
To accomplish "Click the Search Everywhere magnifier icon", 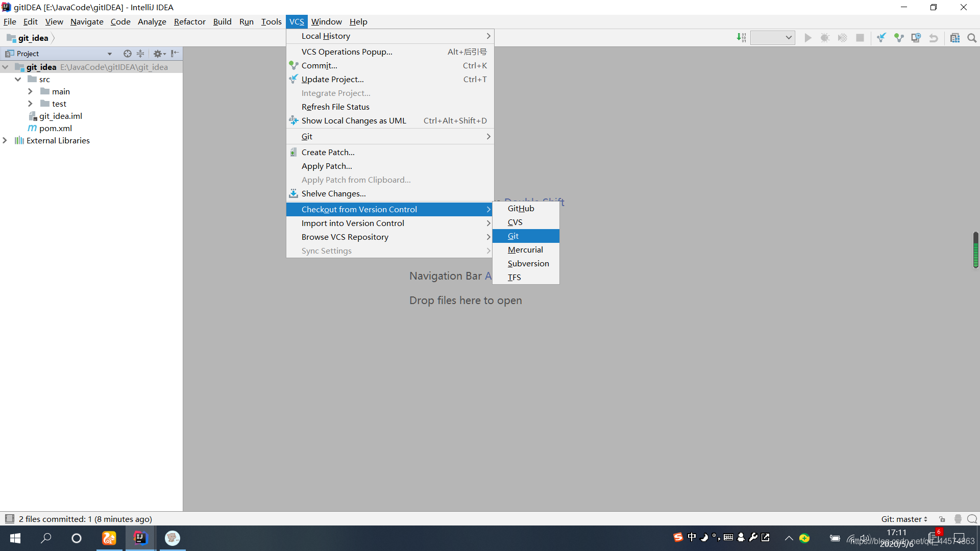I will pos(972,38).
